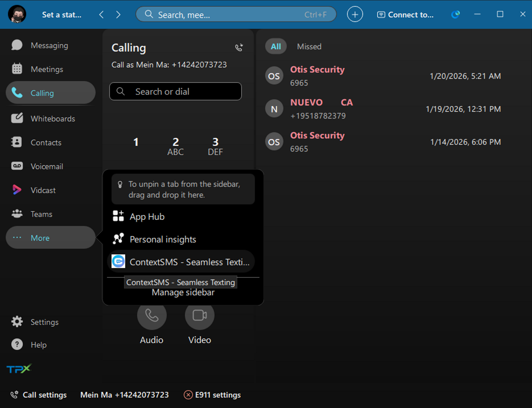Select Otis Security call from 1/14/2026
Viewport: 532px width, 408px height.
tap(383, 142)
